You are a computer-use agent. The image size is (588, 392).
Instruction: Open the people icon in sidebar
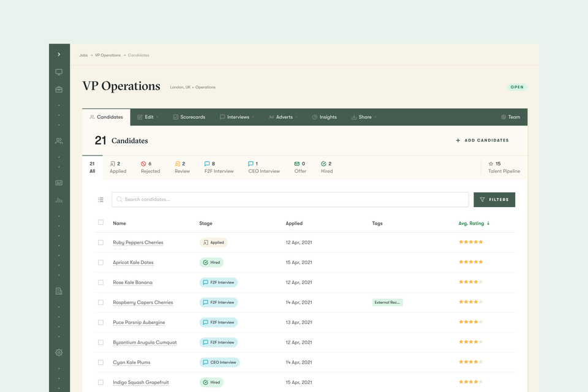59,141
